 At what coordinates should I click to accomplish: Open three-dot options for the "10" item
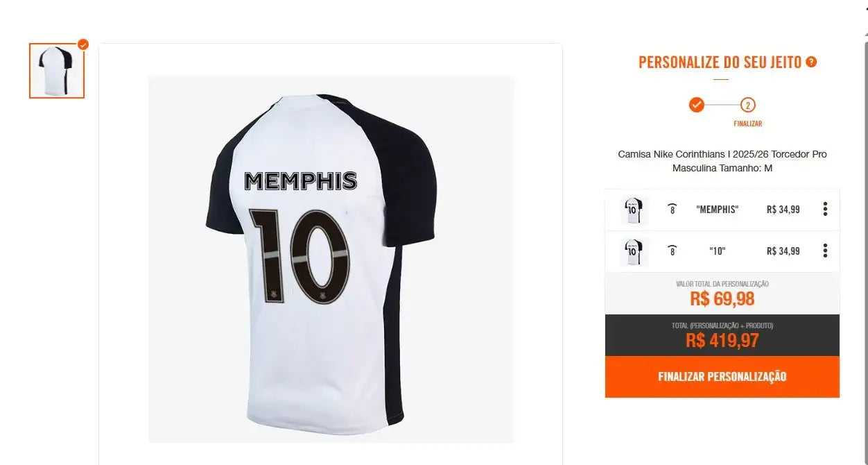(x=825, y=251)
